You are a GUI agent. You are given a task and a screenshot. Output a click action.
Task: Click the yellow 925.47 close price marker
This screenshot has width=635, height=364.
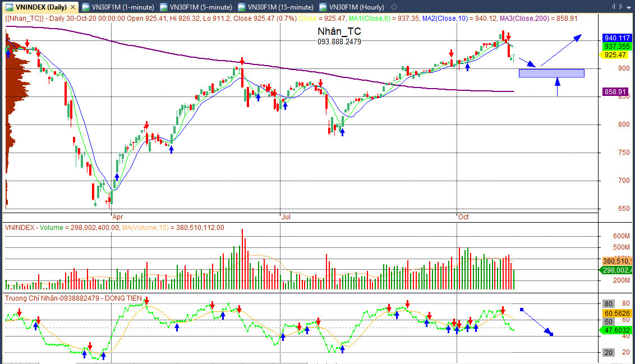tap(615, 55)
